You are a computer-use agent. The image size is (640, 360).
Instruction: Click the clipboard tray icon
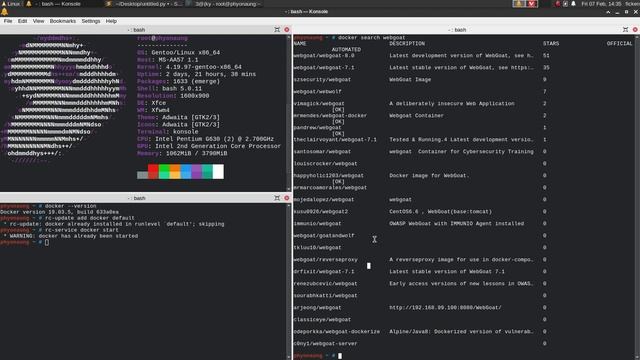(565, 4)
